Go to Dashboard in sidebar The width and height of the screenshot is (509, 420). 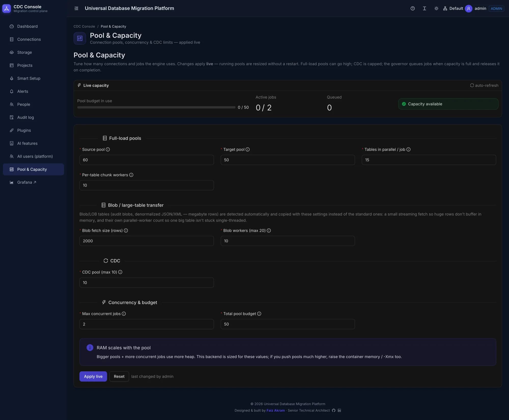(x=33, y=26)
